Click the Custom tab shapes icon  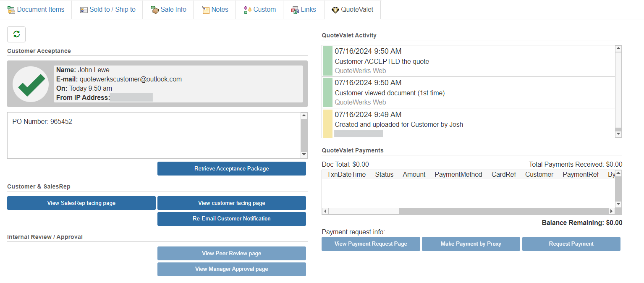click(248, 10)
